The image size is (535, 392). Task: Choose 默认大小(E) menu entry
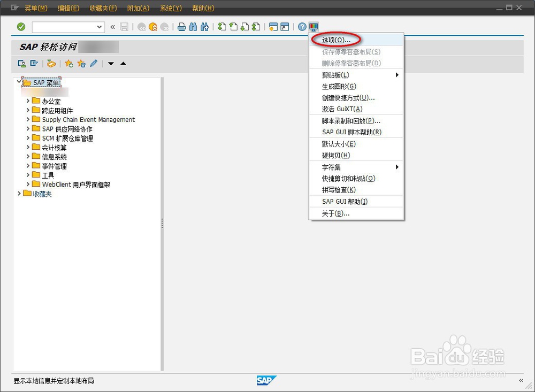pyautogui.click(x=356, y=144)
